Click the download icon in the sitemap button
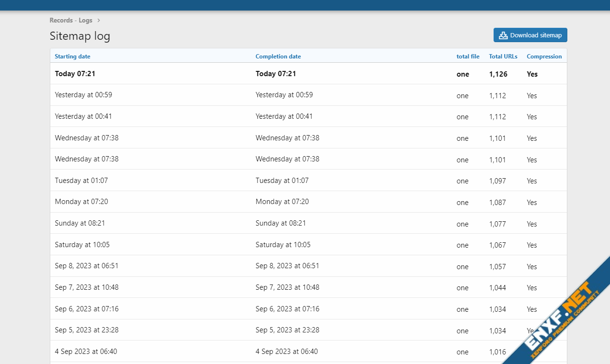The width and height of the screenshot is (610, 364). coord(503,35)
